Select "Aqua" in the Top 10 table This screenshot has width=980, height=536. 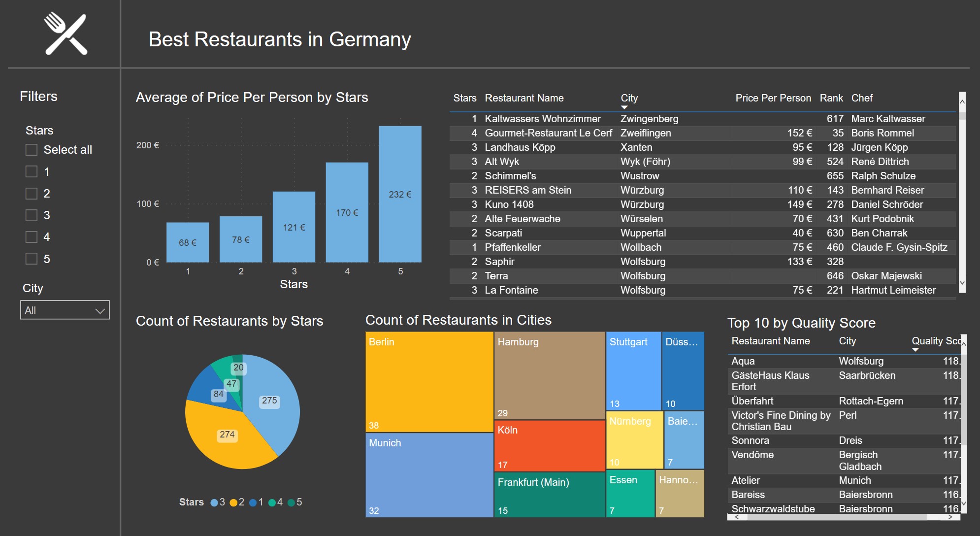pos(744,361)
